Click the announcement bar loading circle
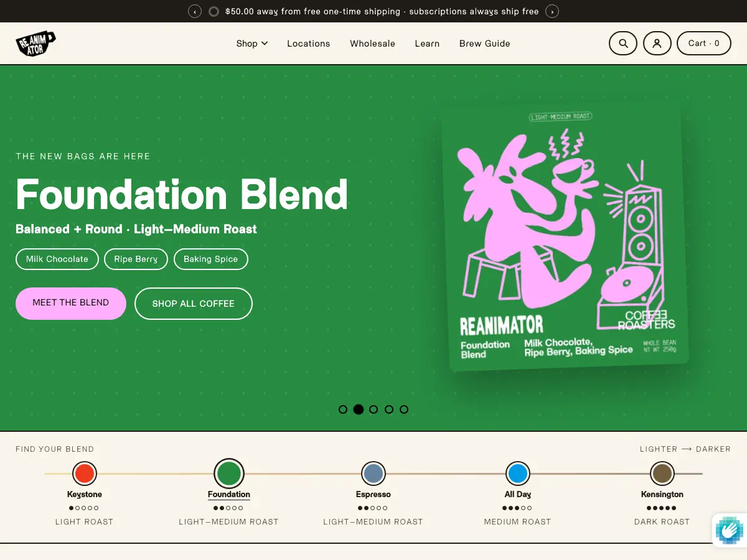 point(214,11)
